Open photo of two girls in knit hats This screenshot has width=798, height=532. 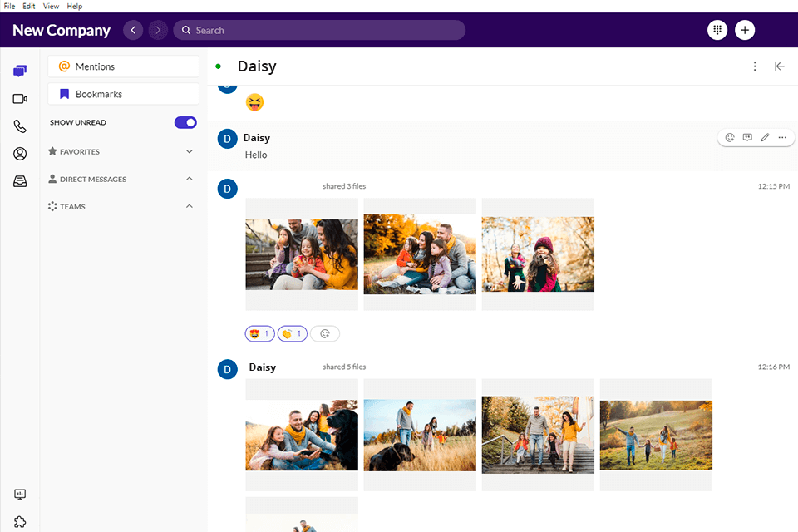pos(538,254)
